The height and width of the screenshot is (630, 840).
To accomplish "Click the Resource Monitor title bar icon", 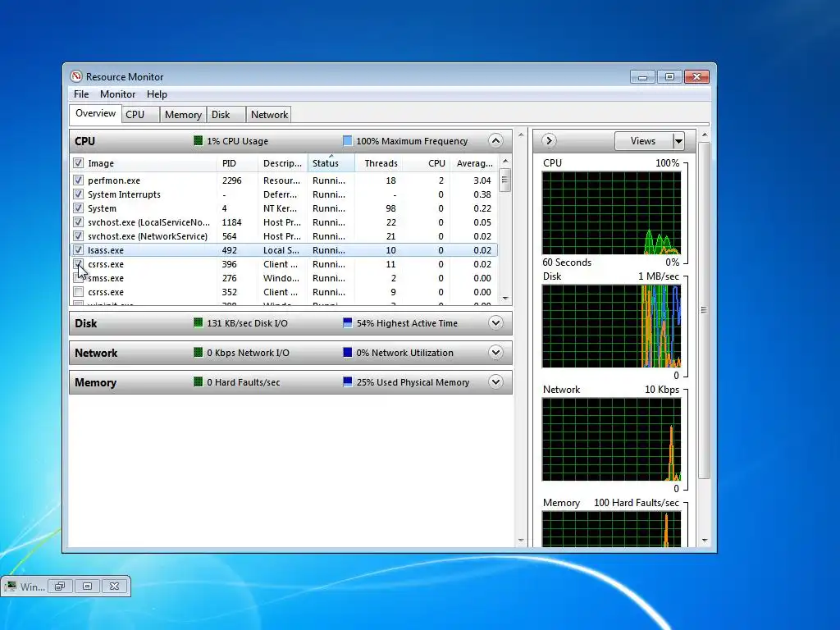I will (76, 76).
